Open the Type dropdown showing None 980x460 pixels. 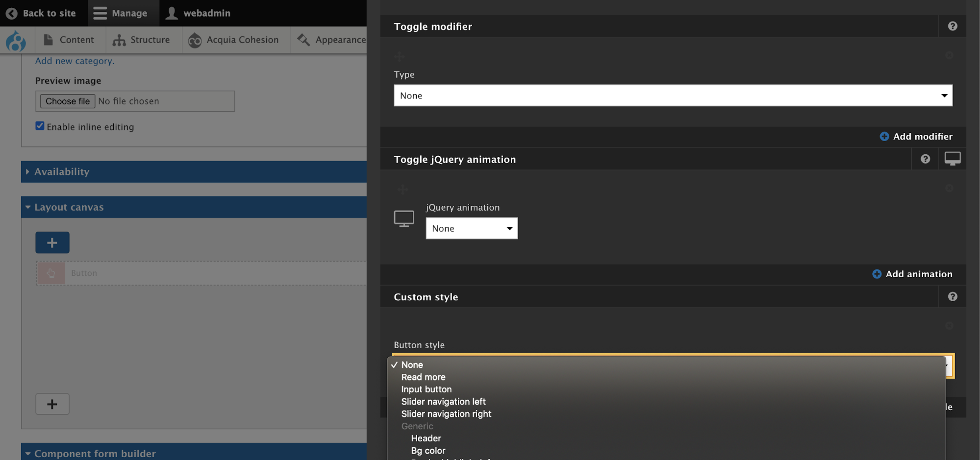click(673, 96)
